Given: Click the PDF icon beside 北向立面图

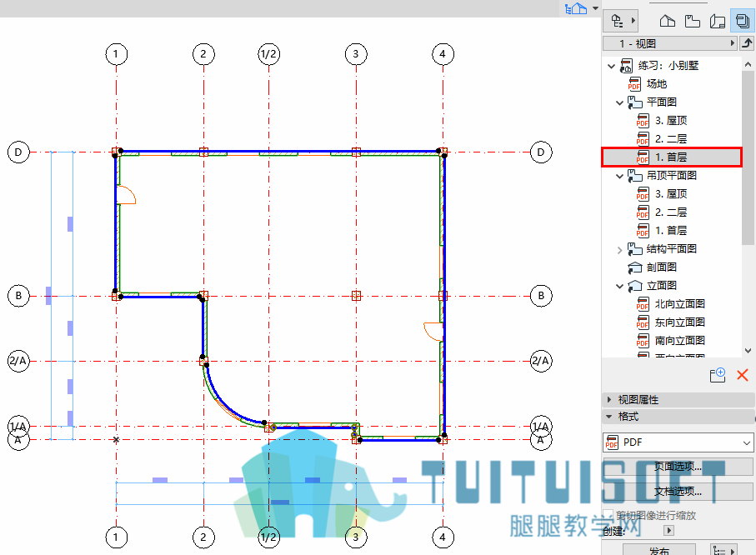Looking at the screenshot, I should pyautogui.click(x=642, y=304).
